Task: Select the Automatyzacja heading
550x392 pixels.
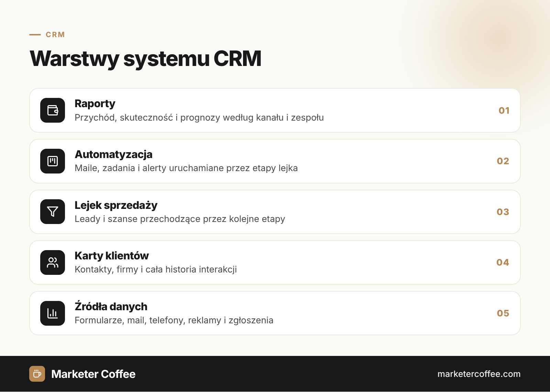Action: [113, 154]
